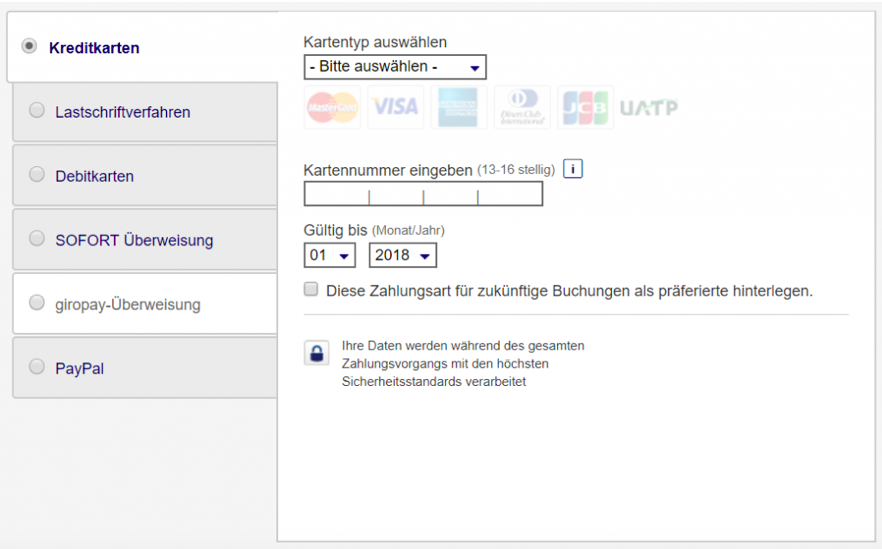Switch to the Debitkarten payment tab

point(95,176)
